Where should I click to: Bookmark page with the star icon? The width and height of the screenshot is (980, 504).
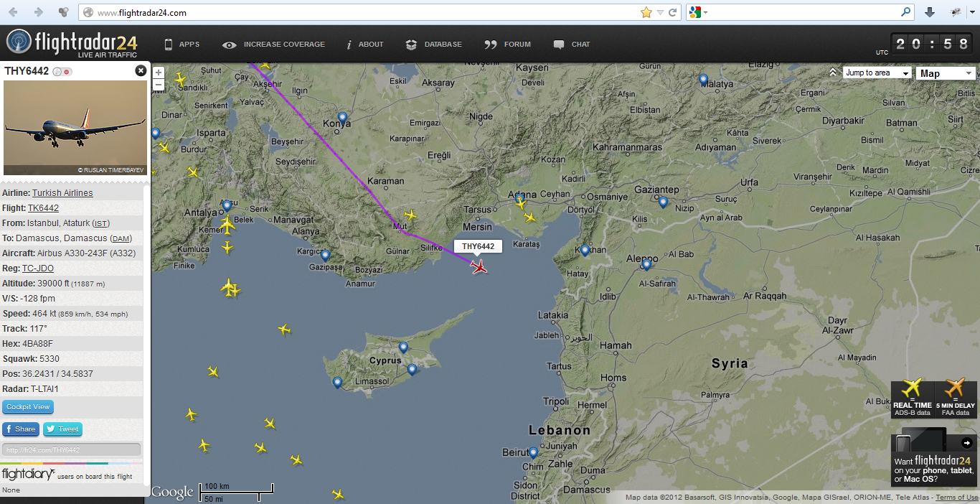pyautogui.click(x=646, y=12)
